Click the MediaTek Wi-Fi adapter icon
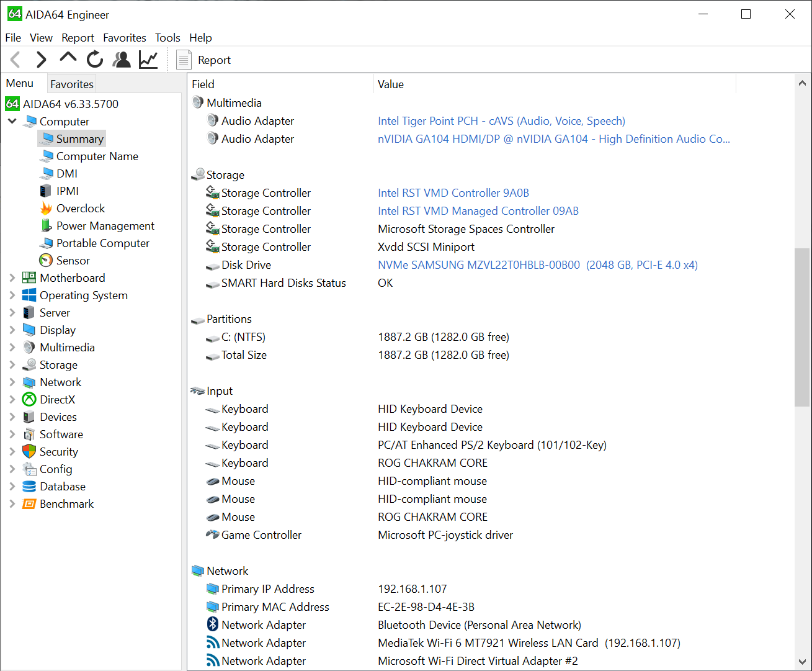 (x=213, y=642)
